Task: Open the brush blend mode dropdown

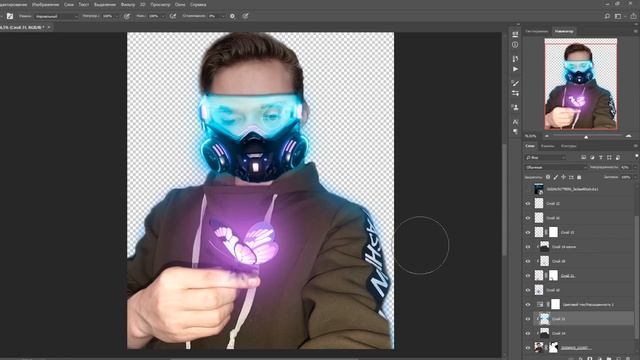Action: 56,16
